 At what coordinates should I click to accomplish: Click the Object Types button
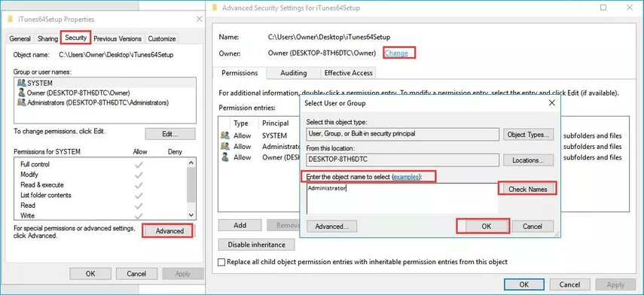[528, 135]
